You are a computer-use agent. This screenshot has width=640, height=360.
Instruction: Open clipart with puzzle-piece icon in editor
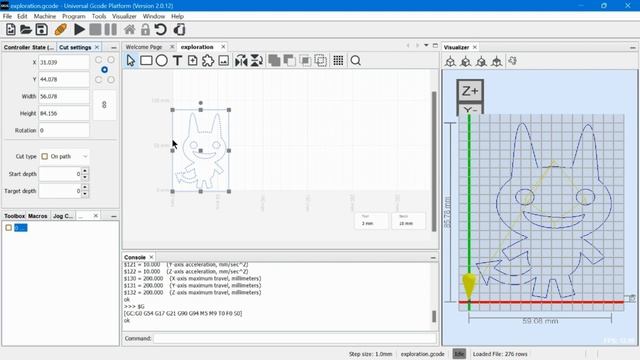(x=208, y=60)
